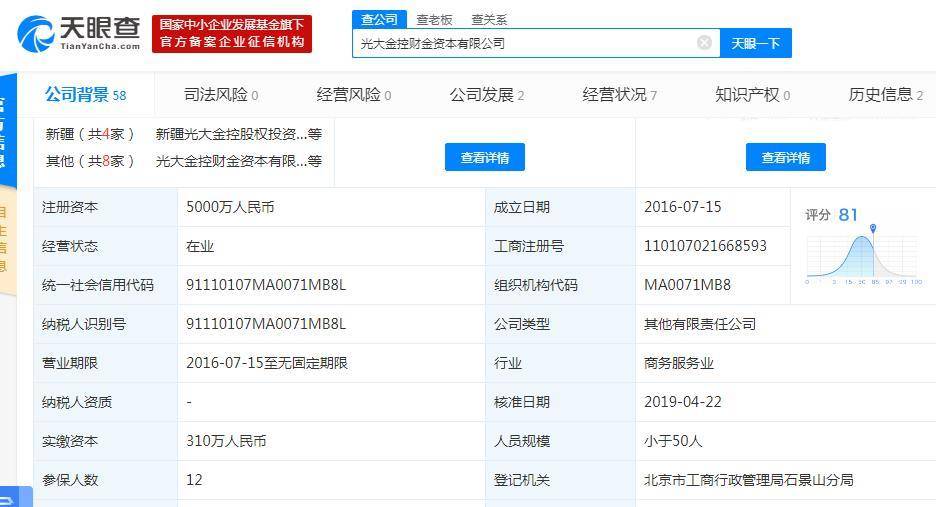The width and height of the screenshot is (936, 507).
Task: Click establishment date 2016-07-15
Action: click(x=683, y=207)
